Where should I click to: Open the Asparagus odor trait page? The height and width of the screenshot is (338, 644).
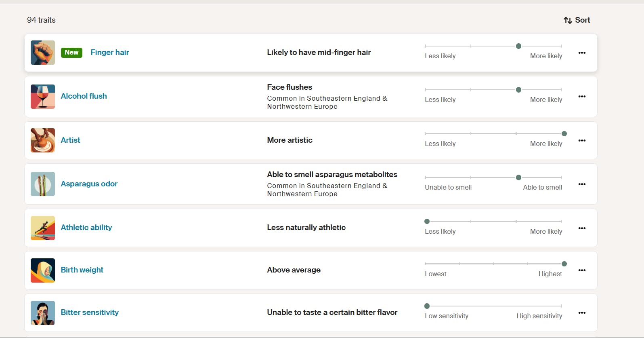[x=89, y=184]
